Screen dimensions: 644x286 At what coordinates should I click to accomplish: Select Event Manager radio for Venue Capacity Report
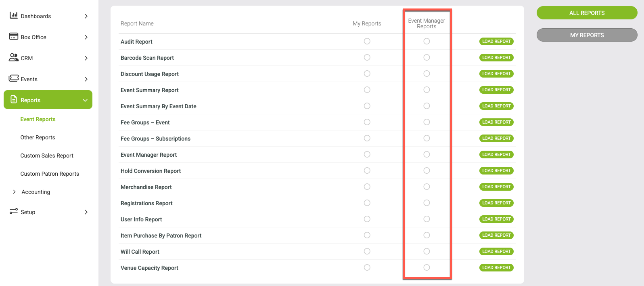[427, 267]
